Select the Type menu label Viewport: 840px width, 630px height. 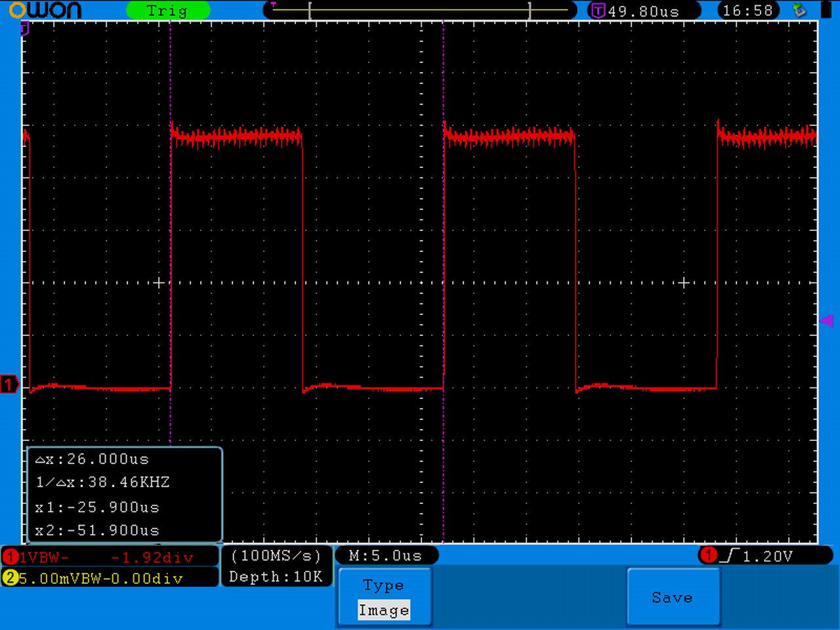pyautogui.click(x=383, y=585)
